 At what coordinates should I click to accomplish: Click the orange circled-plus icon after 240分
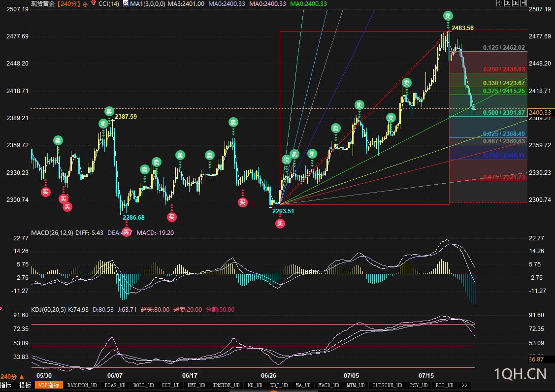tap(85, 4)
